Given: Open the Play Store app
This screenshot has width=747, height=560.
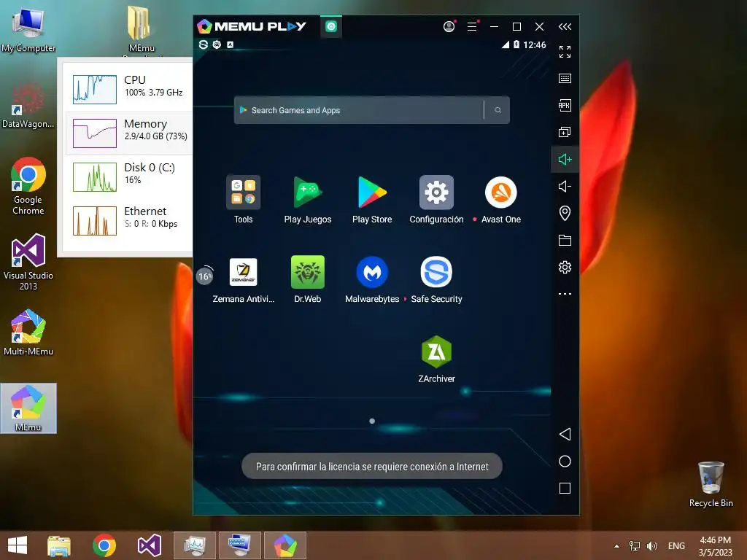Looking at the screenshot, I should click(x=372, y=192).
